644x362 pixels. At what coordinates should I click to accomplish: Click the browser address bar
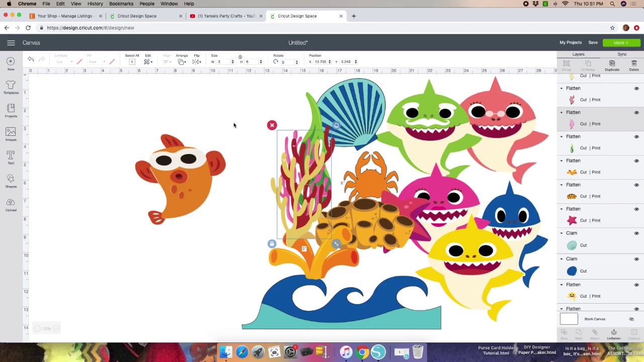click(322, 28)
